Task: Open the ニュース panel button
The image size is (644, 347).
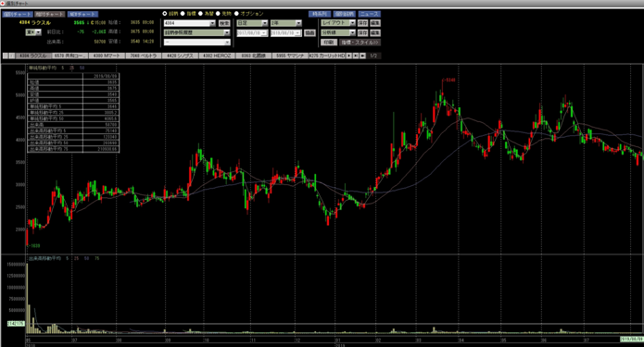Action: 369,14
